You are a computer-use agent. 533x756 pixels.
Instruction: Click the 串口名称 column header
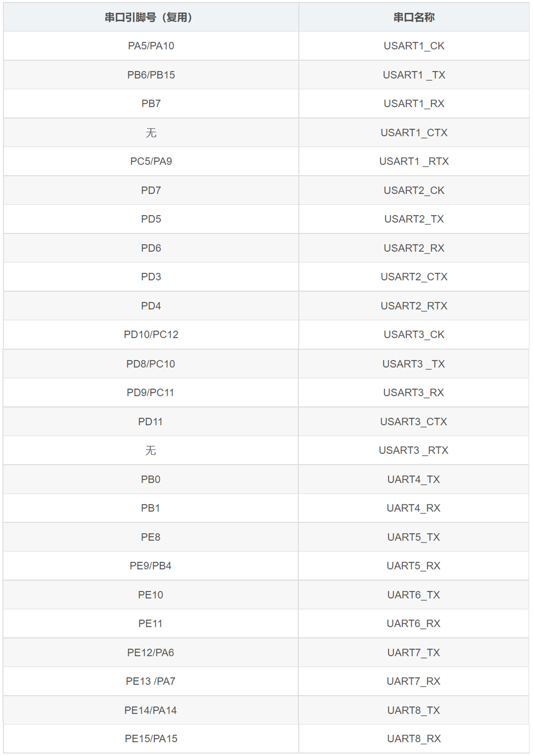[414, 18]
